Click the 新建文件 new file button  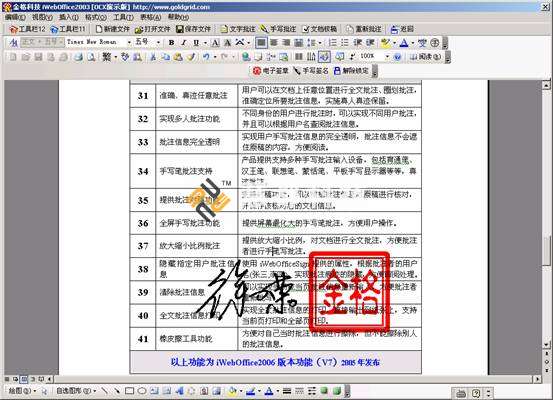pyautogui.click(x=113, y=29)
